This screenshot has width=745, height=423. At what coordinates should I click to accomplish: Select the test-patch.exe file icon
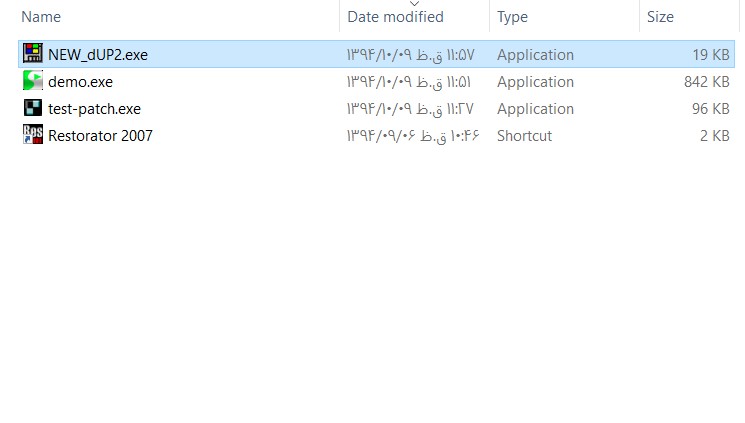33,108
